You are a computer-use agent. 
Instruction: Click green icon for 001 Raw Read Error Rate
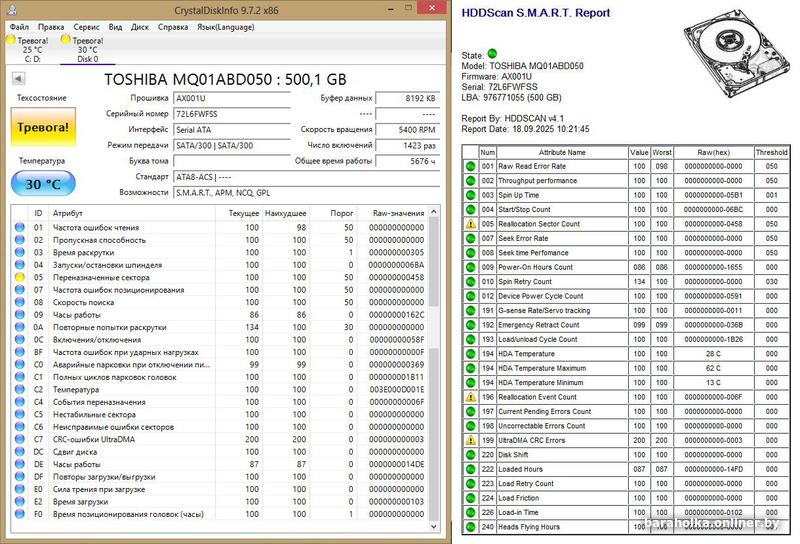point(470,166)
